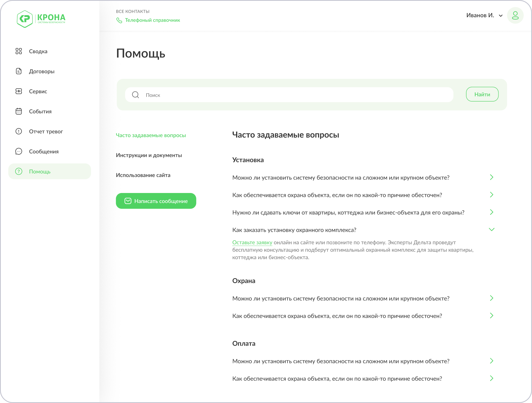532x403 pixels.
Task: Click the События calendar icon
Action: pyautogui.click(x=19, y=111)
